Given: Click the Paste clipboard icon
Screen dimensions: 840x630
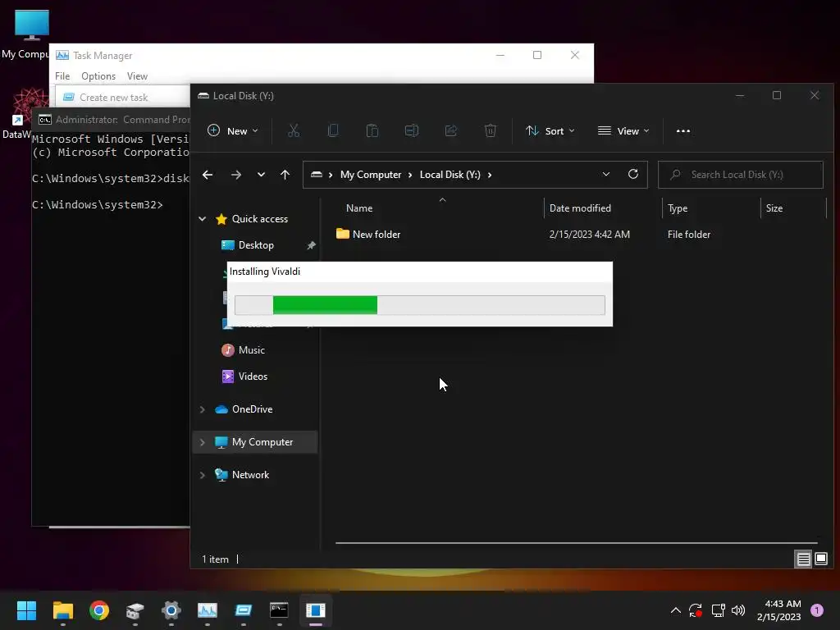Looking at the screenshot, I should tap(372, 130).
